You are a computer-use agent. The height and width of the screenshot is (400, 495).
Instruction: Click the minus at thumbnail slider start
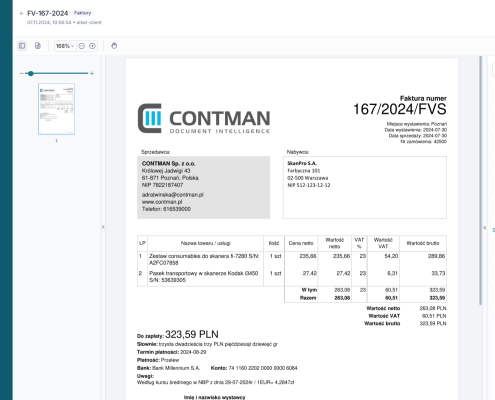pos(22,73)
